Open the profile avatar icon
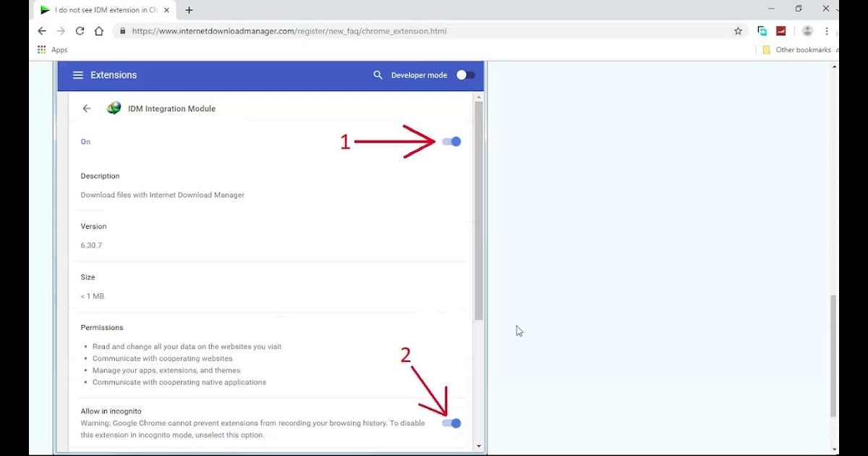Screen dimensions: 868x456 (807, 31)
